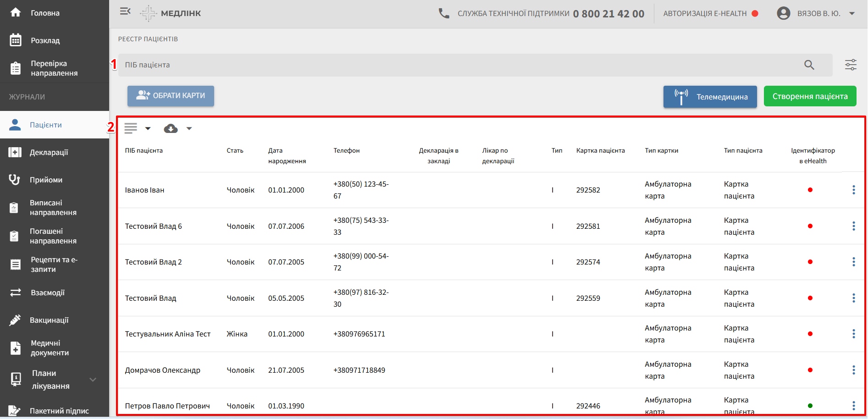
Task: Expand the user account dropdown arrow
Action: point(852,14)
